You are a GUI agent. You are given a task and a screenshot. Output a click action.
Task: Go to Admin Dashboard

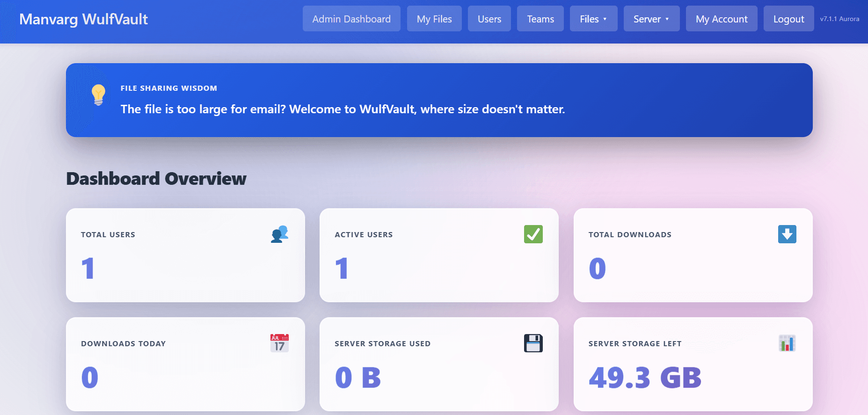pos(351,19)
